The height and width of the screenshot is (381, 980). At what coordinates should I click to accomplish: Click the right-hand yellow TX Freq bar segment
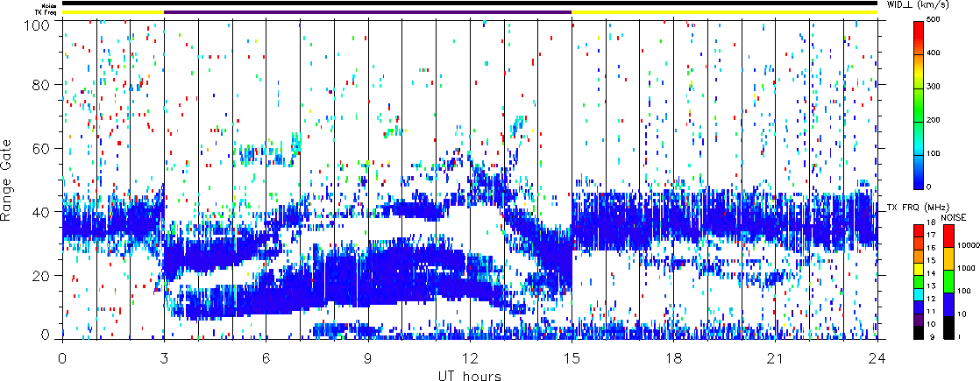[724, 13]
